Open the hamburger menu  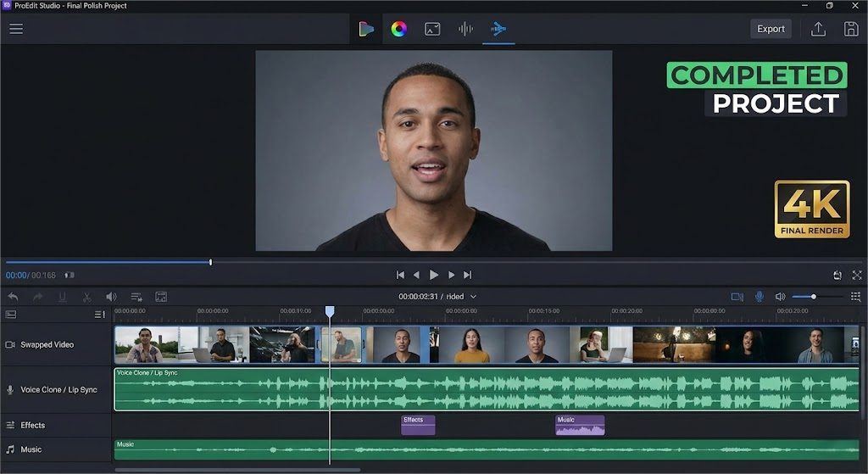tap(16, 29)
